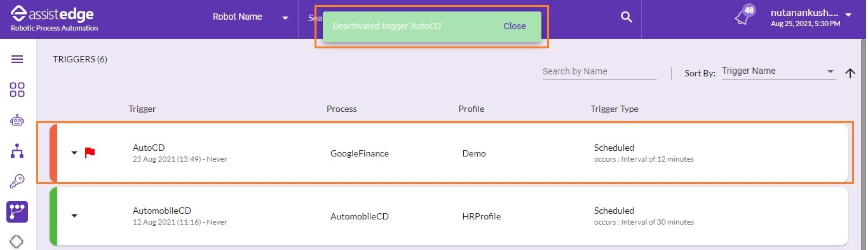Open the hierarchy tree icon in sidebar
This screenshot has width=868, height=250.
(17, 151)
